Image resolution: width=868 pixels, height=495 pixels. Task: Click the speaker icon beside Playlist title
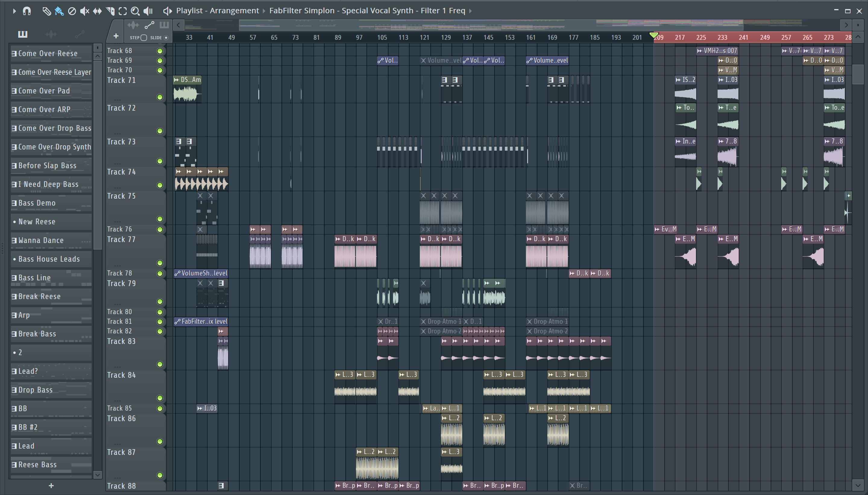pos(167,11)
